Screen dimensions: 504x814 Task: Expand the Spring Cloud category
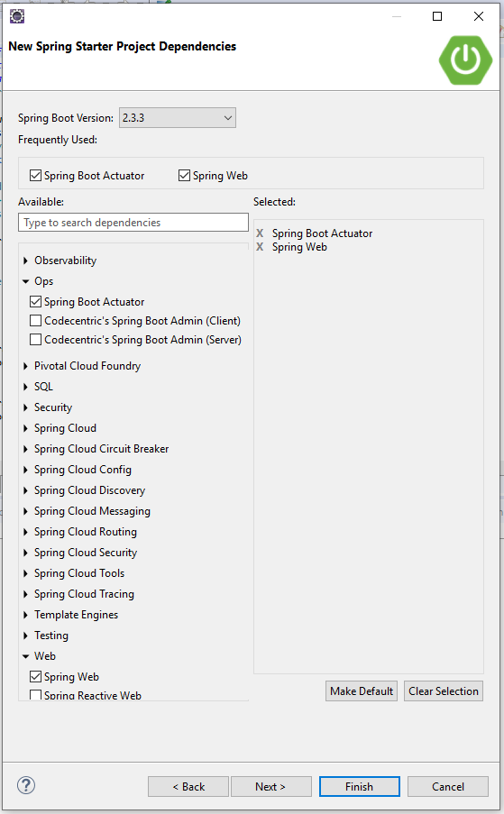25,428
